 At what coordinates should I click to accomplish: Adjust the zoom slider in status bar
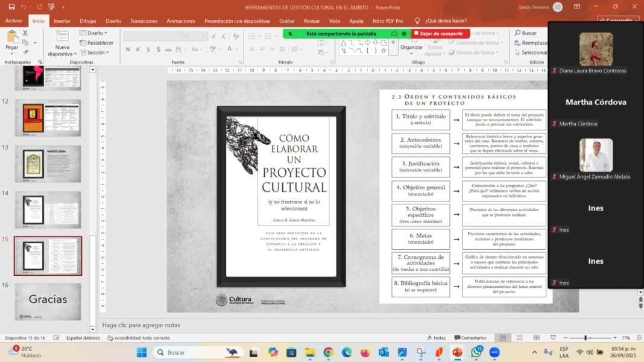pyautogui.click(x=586, y=338)
